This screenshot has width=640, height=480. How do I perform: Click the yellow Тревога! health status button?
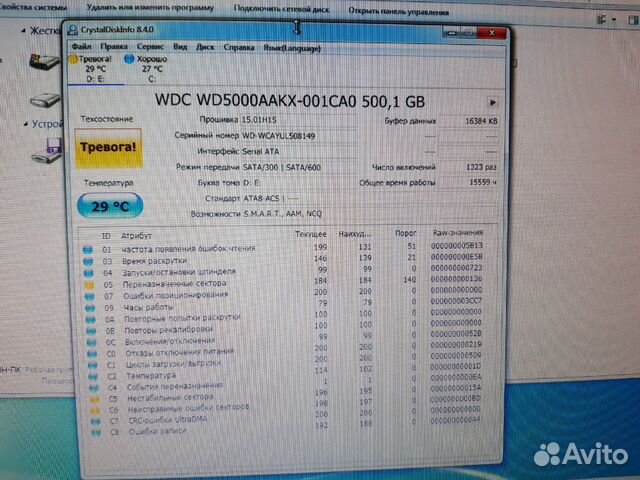click(x=109, y=148)
